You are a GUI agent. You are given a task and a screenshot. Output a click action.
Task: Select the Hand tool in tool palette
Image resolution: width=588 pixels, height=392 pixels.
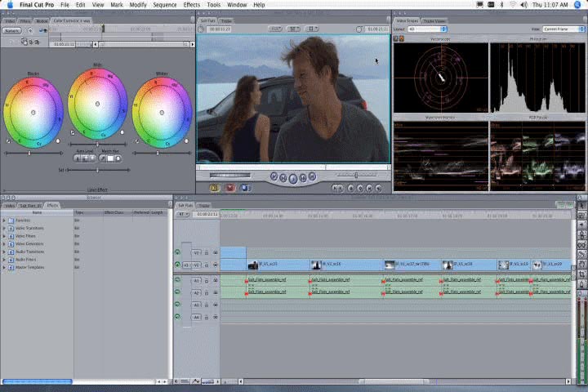coord(581,265)
